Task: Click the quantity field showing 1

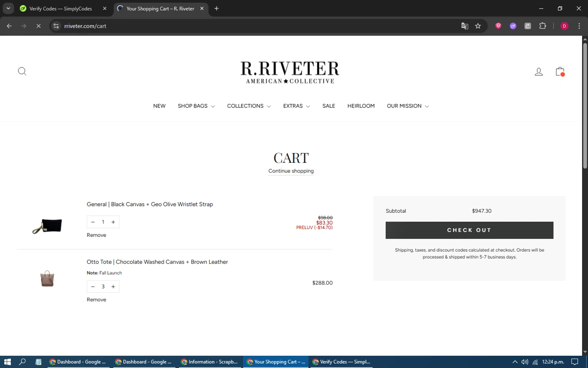Action: (x=103, y=222)
